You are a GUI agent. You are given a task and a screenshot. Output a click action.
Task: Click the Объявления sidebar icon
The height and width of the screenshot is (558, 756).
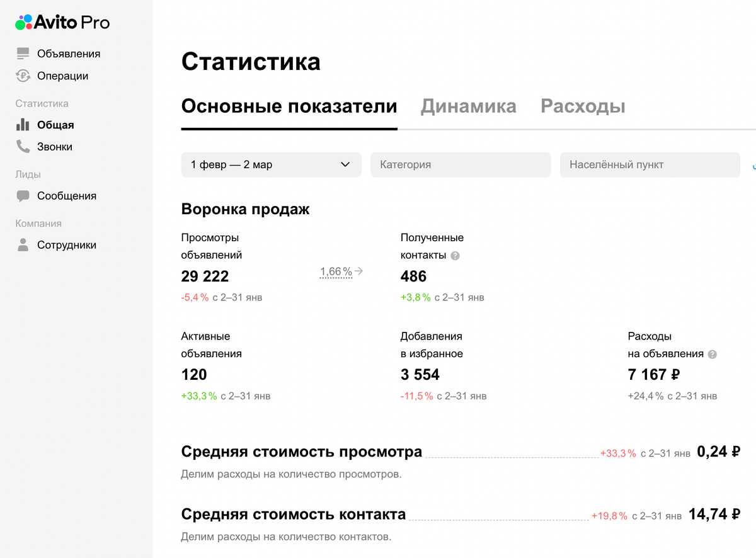pos(23,54)
